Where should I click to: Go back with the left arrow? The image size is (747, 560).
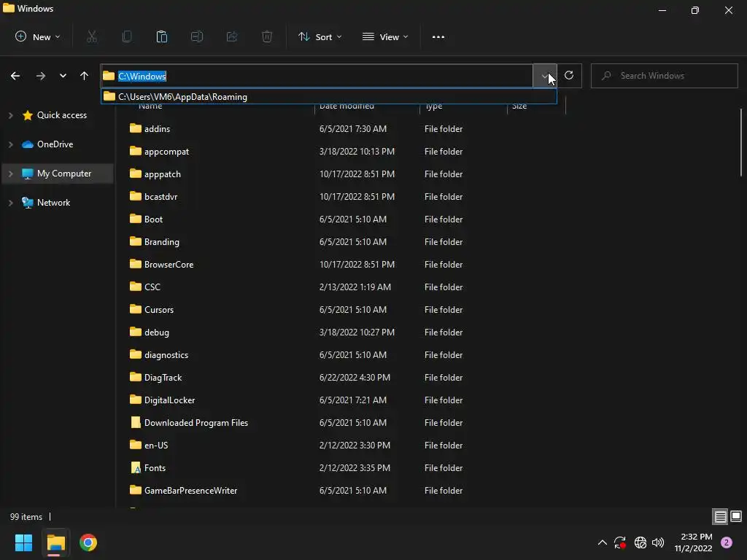pos(15,76)
